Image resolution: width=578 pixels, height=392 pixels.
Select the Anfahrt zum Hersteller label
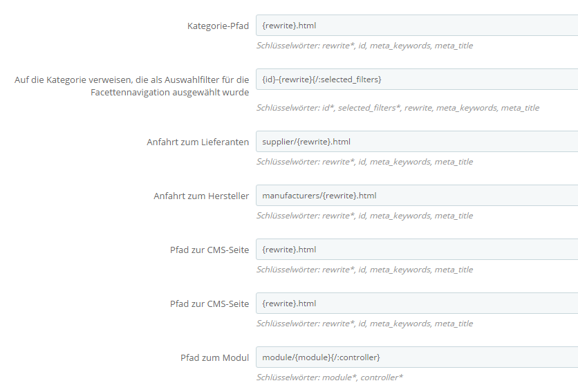(x=201, y=196)
